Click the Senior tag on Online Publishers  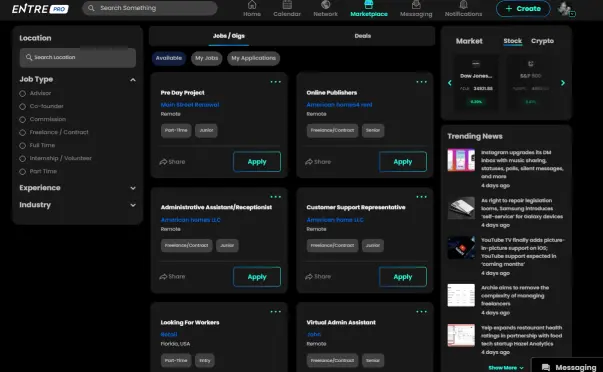point(373,130)
